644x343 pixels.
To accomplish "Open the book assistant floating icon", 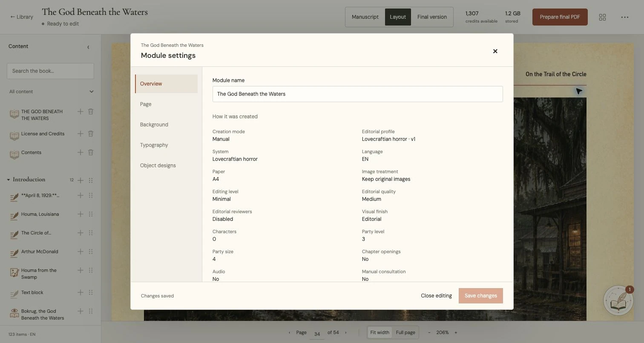I will coord(618,300).
